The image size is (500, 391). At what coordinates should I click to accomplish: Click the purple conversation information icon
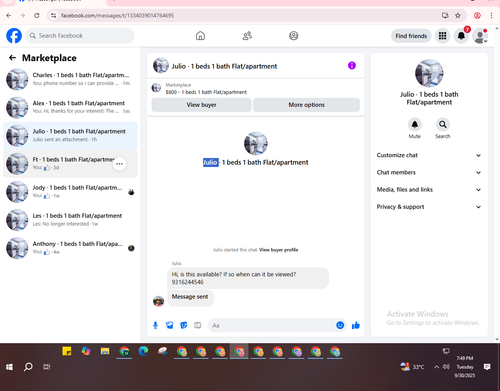(352, 65)
